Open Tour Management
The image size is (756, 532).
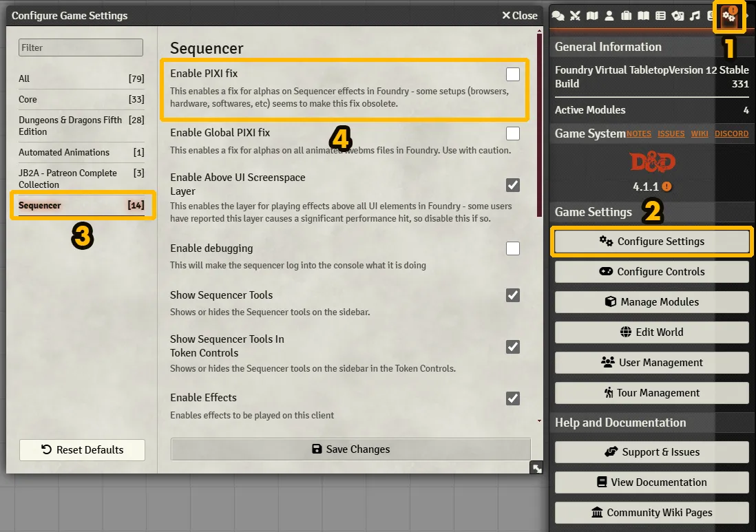pyautogui.click(x=652, y=393)
